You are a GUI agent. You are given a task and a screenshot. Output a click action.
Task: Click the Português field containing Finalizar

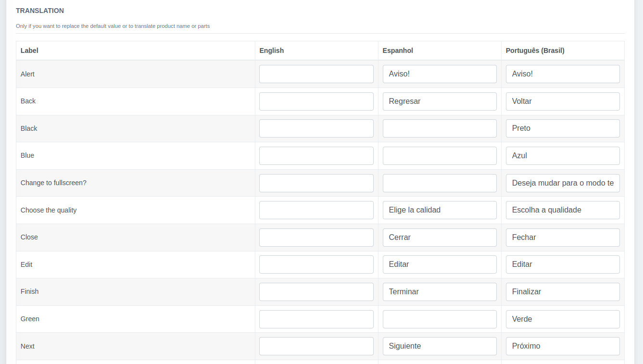[x=563, y=292]
